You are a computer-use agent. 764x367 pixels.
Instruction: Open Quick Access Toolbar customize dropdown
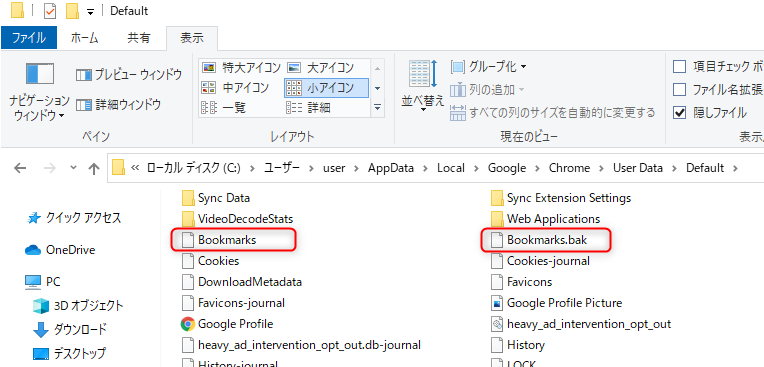90,11
